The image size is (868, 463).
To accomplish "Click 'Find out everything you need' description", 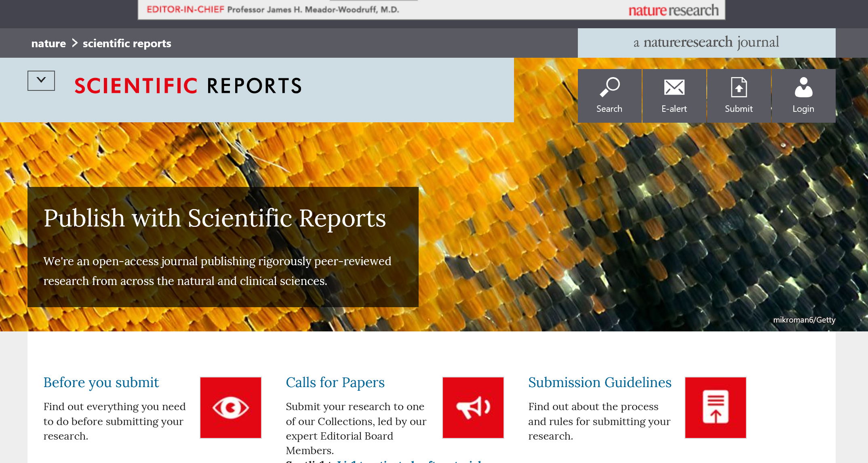I will 115,421.
